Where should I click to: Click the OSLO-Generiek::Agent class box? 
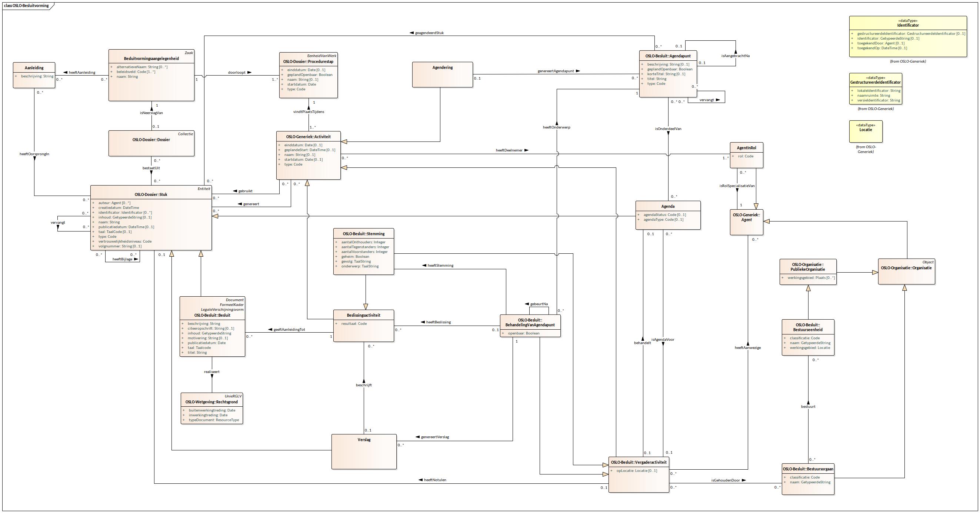click(x=746, y=221)
